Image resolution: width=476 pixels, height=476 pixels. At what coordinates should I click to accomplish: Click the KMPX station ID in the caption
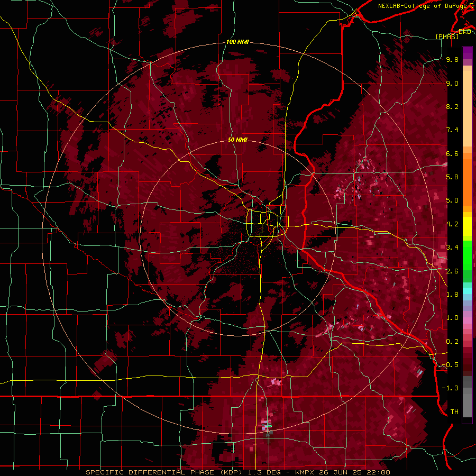point(305,472)
